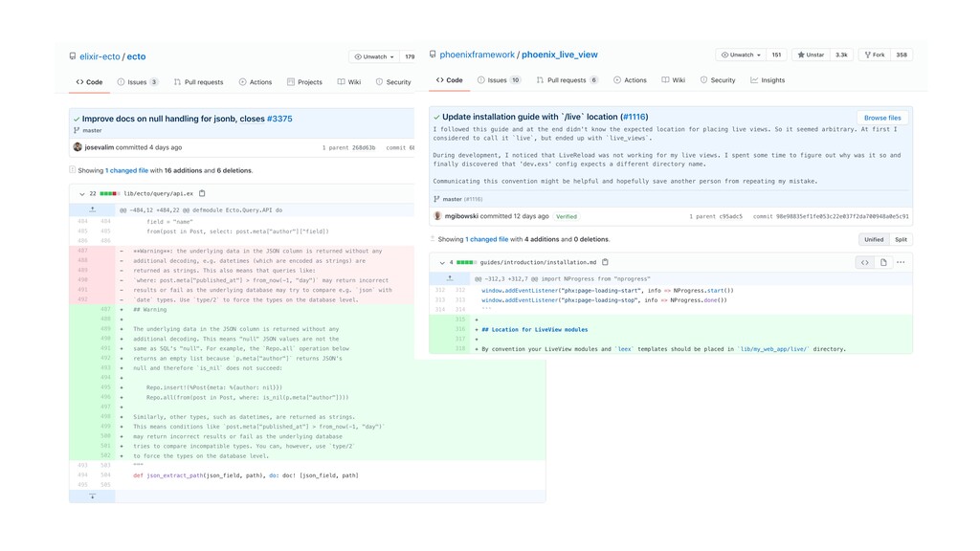The image size is (980, 551).
Task: Show source diff icon for installation.md
Action: tap(865, 262)
